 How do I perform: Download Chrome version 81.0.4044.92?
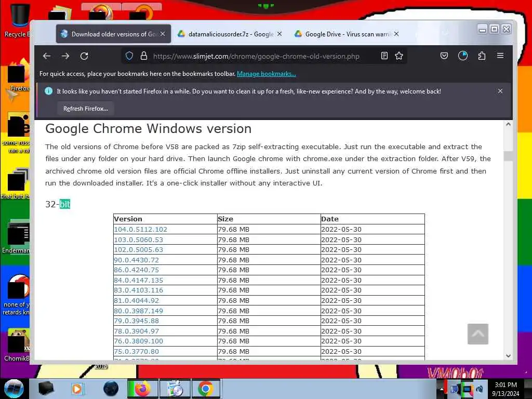tap(137, 301)
